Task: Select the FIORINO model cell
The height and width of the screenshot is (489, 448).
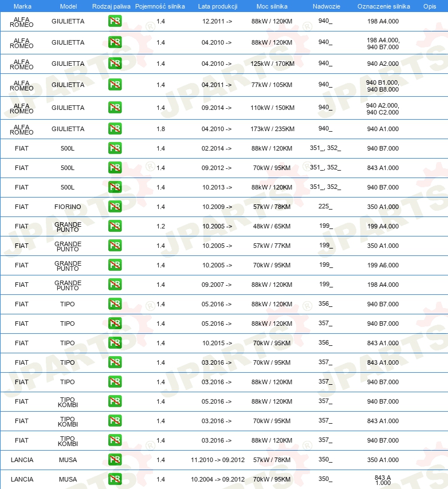Action: point(68,207)
